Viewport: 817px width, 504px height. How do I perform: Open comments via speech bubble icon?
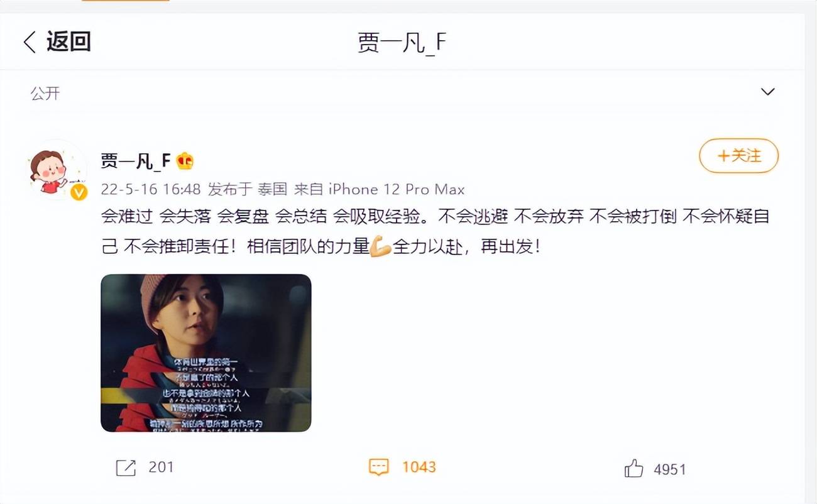tap(378, 467)
